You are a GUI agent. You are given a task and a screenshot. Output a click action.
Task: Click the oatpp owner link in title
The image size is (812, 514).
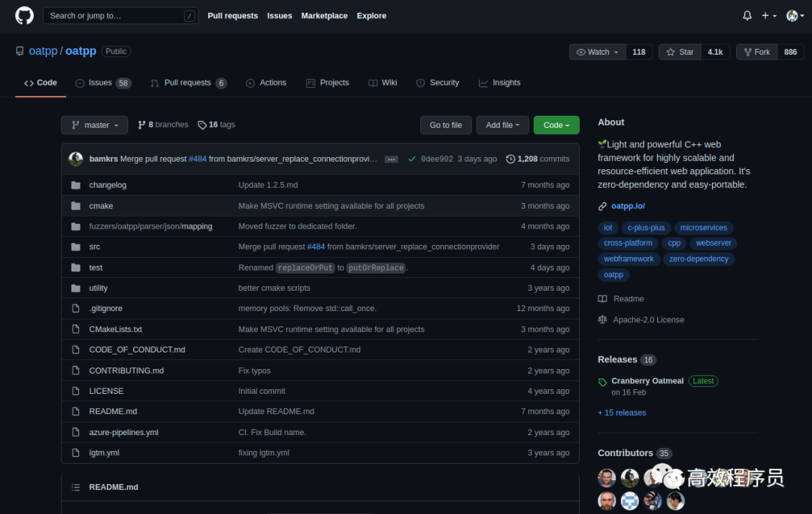43,51
